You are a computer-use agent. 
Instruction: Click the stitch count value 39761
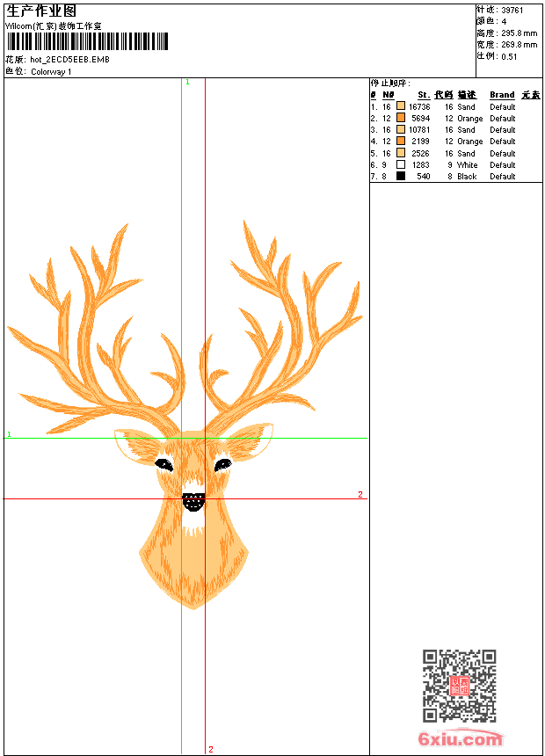(x=512, y=10)
